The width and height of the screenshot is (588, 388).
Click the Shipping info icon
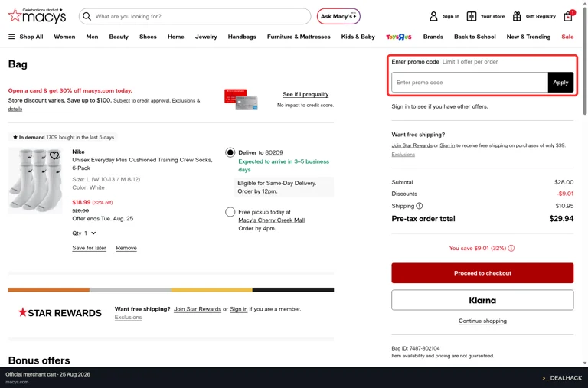tap(420, 206)
